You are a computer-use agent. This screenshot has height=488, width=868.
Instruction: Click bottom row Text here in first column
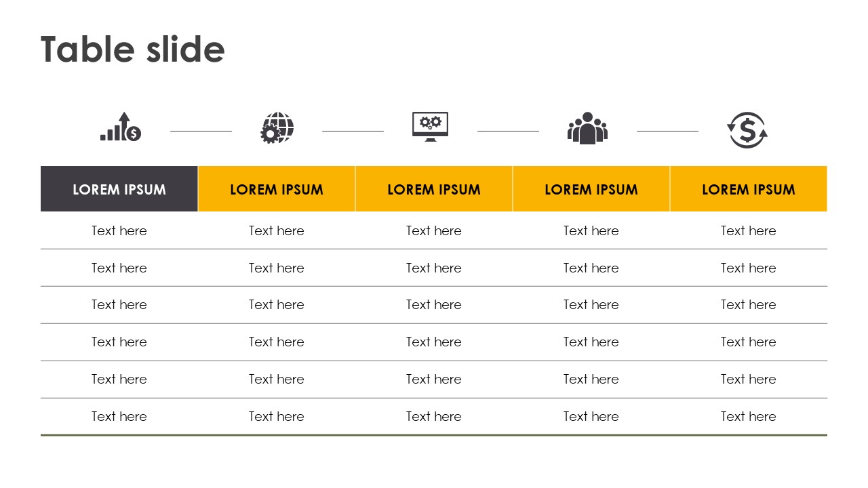pyautogui.click(x=119, y=416)
